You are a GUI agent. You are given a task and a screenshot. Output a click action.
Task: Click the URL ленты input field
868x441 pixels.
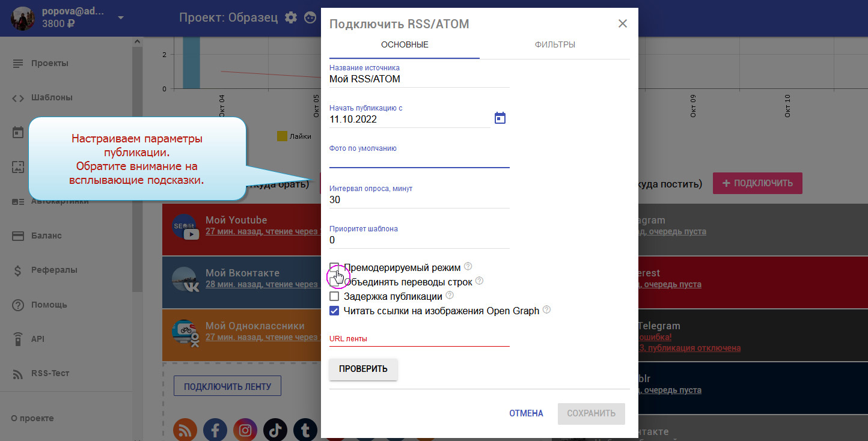point(419,339)
